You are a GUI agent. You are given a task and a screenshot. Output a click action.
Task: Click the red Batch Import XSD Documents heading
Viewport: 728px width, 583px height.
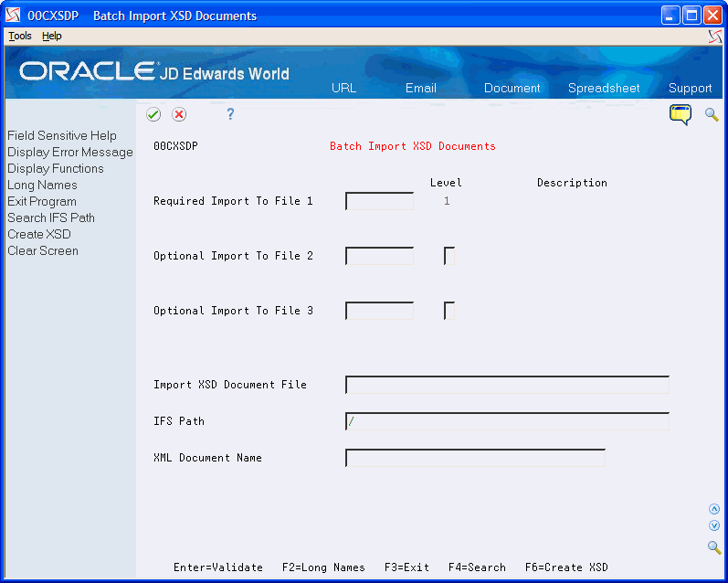tap(413, 146)
